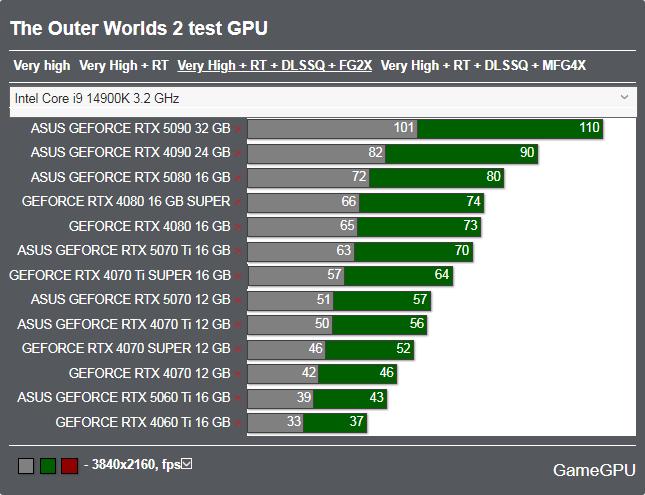Click the gray legend color swatch
Image resolution: width=645 pixels, height=495 pixels.
[26, 466]
